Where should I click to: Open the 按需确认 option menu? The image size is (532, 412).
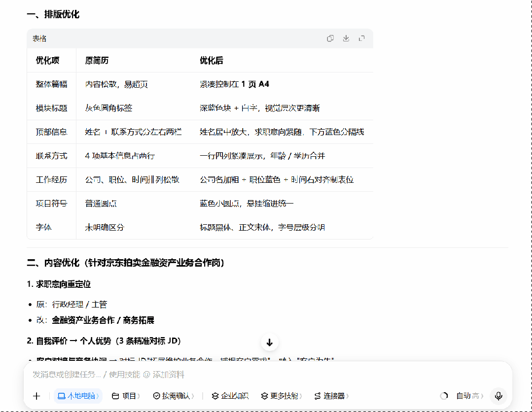click(174, 396)
